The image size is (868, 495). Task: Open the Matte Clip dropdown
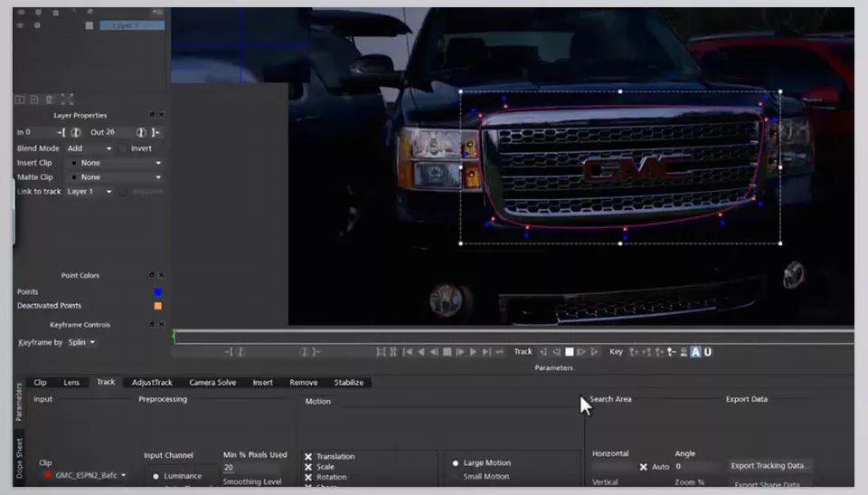pos(117,177)
